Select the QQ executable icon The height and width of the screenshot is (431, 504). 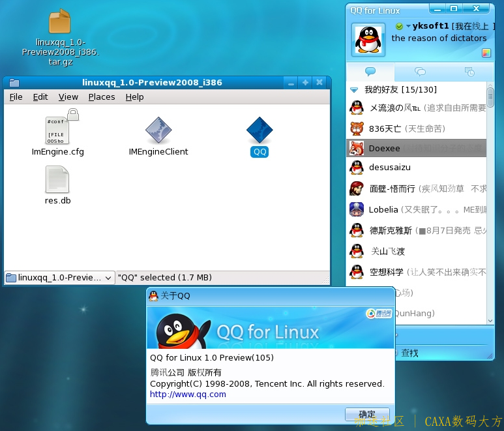click(x=259, y=130)
